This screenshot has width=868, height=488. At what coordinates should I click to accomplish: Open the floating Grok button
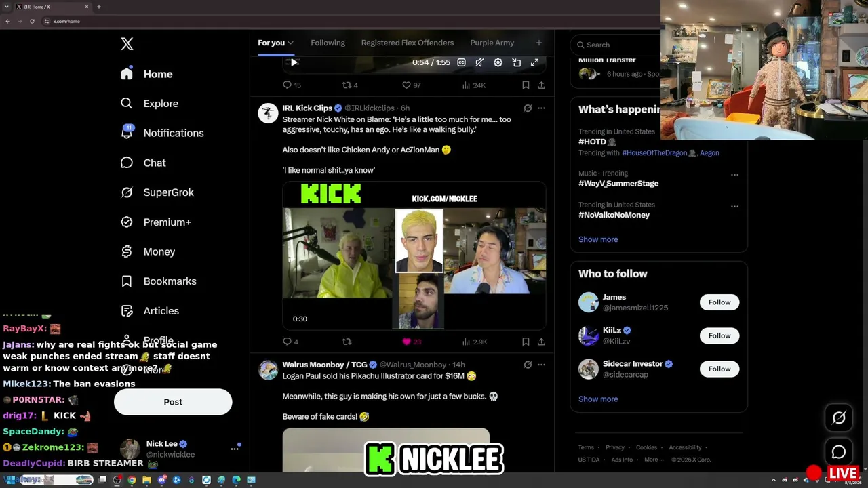[839, 418]
